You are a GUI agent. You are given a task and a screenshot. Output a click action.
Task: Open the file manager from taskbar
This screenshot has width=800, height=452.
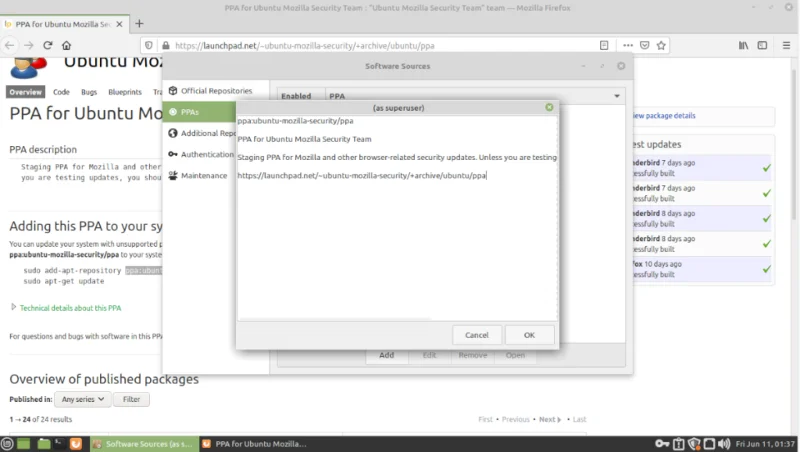44,444
